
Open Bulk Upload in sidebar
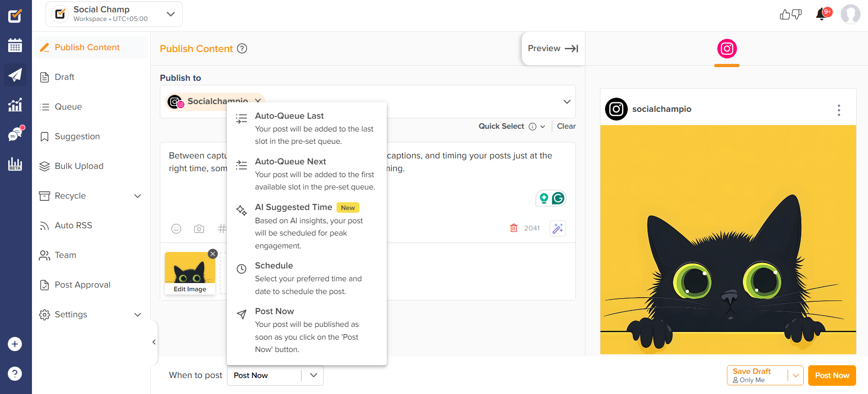coord(90,166)
